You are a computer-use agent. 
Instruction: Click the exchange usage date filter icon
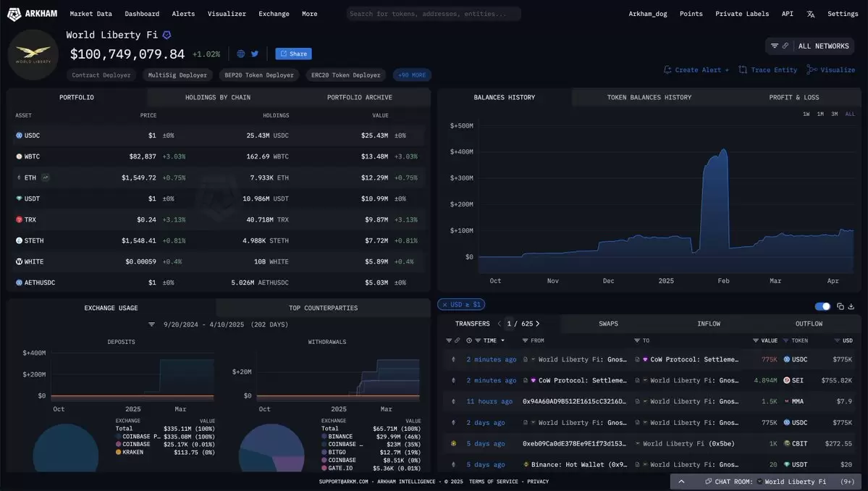(152, 324)
